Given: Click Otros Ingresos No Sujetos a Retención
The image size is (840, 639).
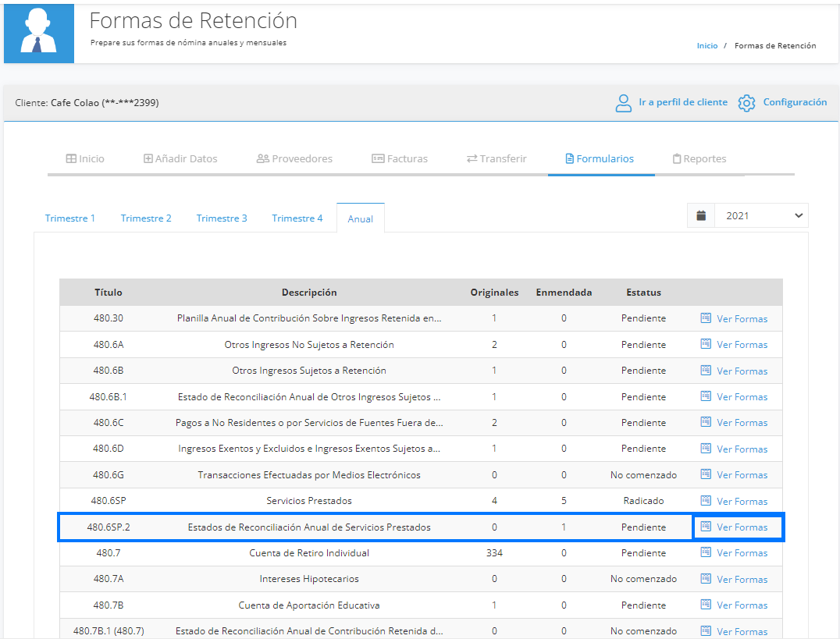Looking at the screenshot, I should tap(309, 344).
